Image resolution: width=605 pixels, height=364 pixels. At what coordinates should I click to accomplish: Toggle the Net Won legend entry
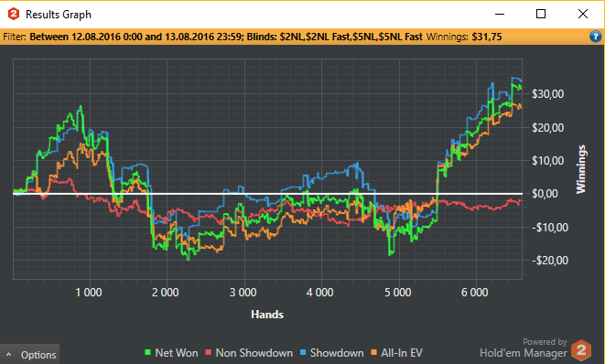coord(171,353)
